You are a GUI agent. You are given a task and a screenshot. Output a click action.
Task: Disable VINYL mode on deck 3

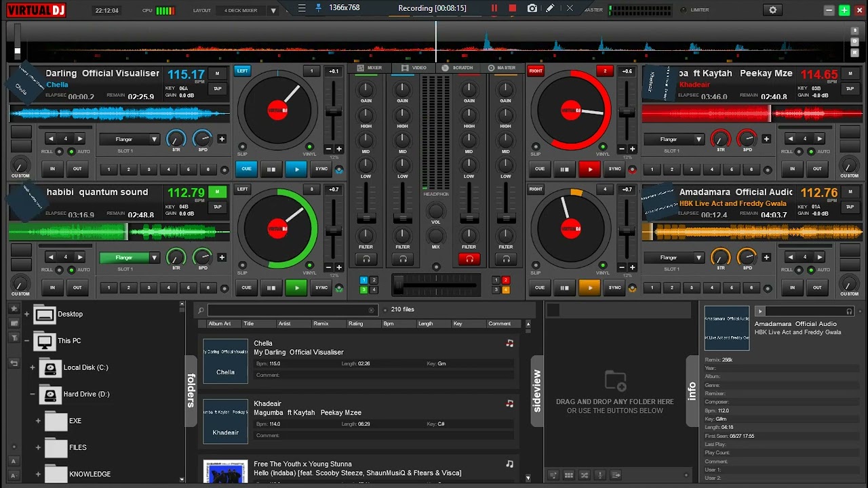309,265
